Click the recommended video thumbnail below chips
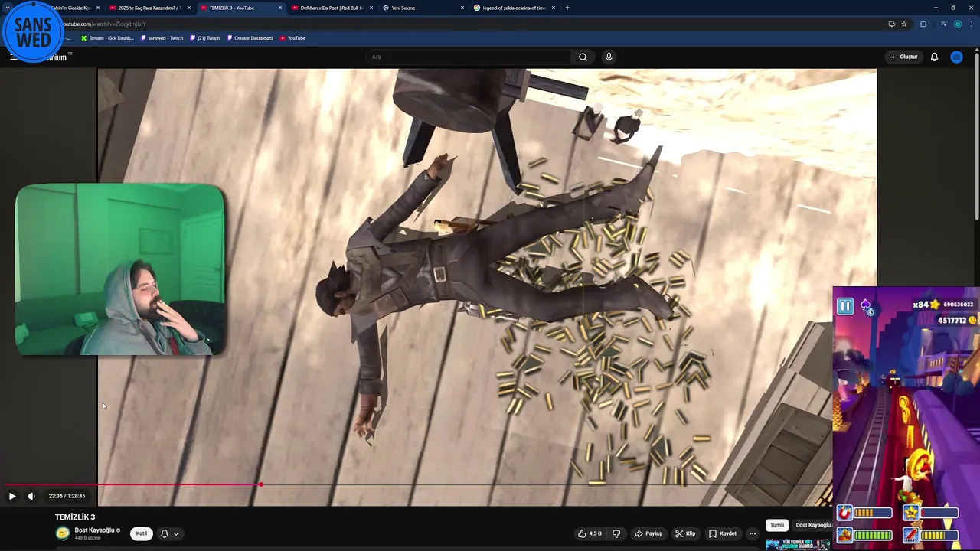980x551 pixels. tap(796, 544)
